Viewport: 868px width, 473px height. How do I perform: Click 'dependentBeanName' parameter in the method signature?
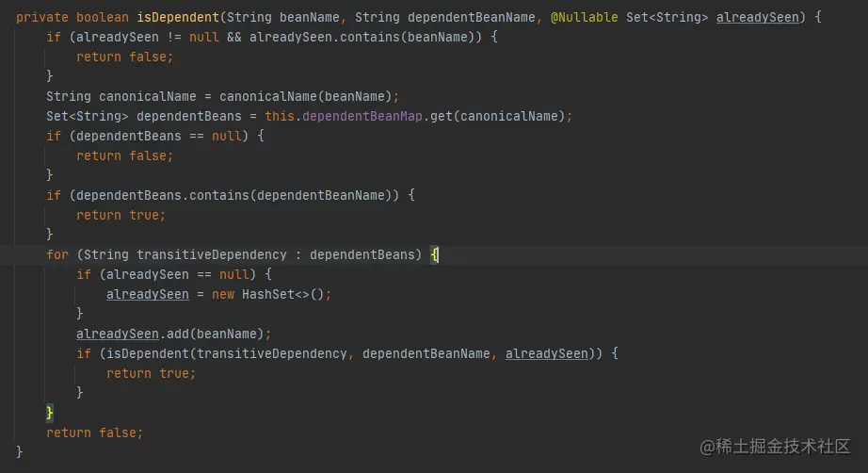tap(471, 17)
